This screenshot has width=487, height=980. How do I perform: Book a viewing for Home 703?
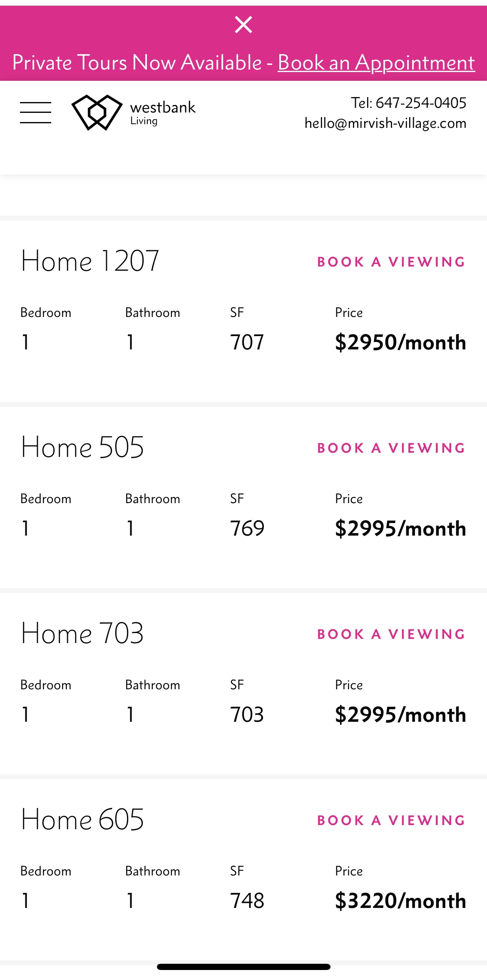[391, 634]
